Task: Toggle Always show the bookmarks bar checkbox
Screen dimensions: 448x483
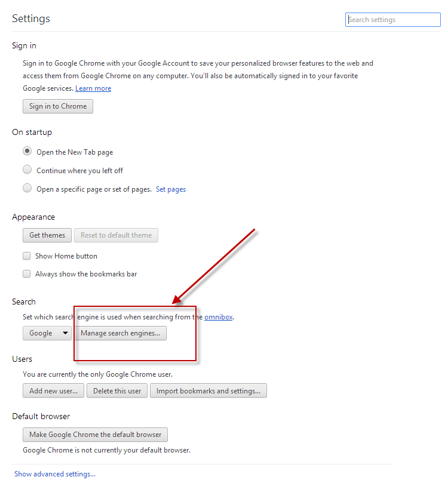Action: click(27, 274)
